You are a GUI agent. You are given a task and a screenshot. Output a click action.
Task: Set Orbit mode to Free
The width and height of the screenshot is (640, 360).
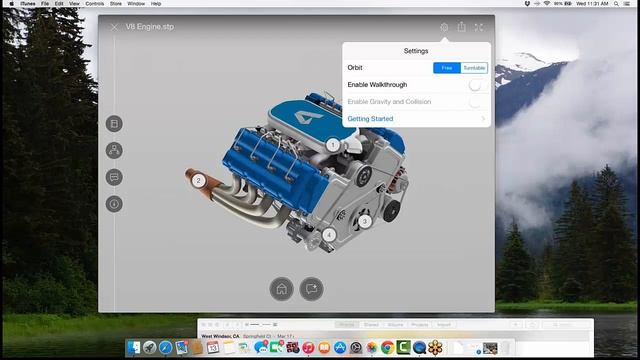447,68
